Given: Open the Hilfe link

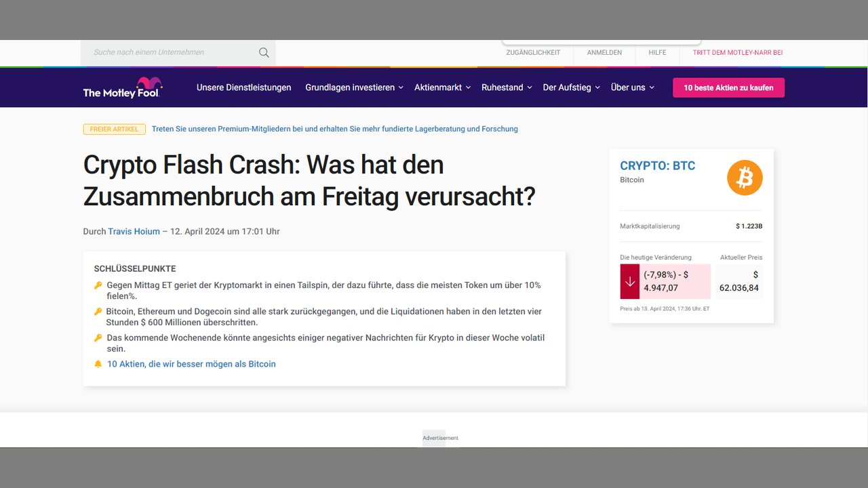Looking at the screenshot, I should [657, 53].
